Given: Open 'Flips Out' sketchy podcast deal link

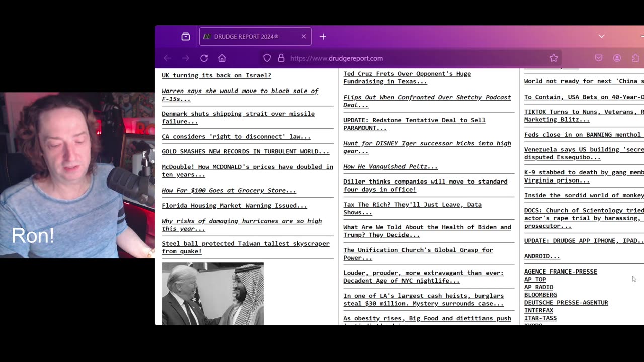Looking at the screenshot, I should click(x=427, y=101).
